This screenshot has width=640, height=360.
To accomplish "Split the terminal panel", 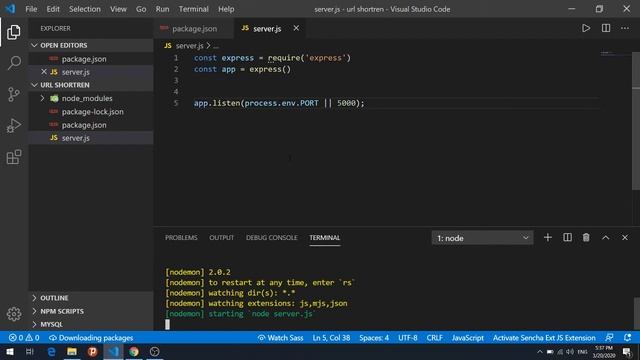I will pyautogui.click(x=567, y=238).
